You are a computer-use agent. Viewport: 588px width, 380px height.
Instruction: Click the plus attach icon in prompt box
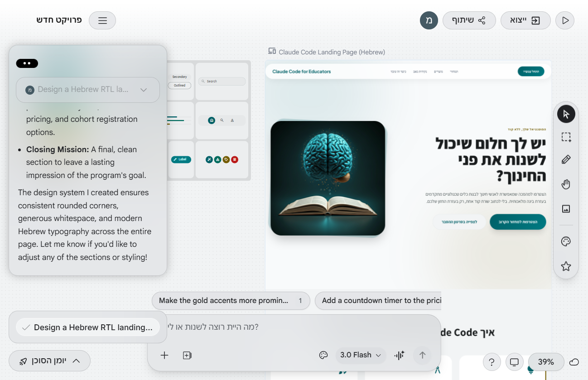(x=164, y=356)
